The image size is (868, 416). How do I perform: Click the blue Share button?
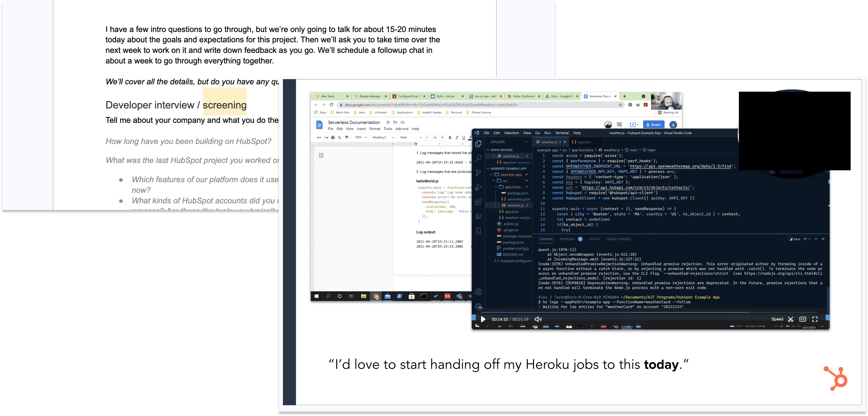653,125
